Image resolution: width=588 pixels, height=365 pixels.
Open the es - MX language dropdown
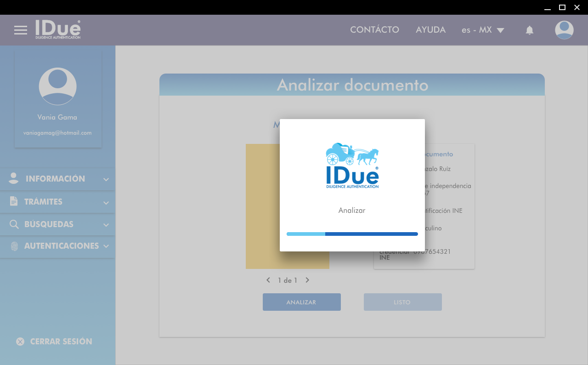(483, 30)
